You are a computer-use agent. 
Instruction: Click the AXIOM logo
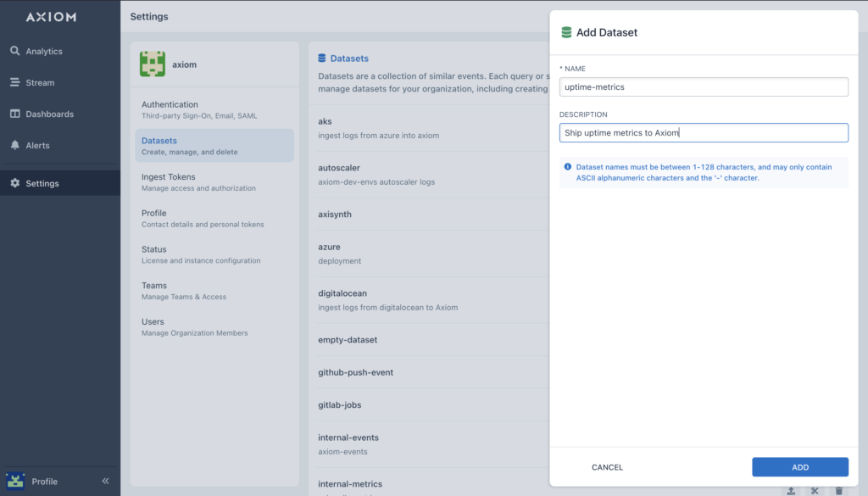click(51, 17)
